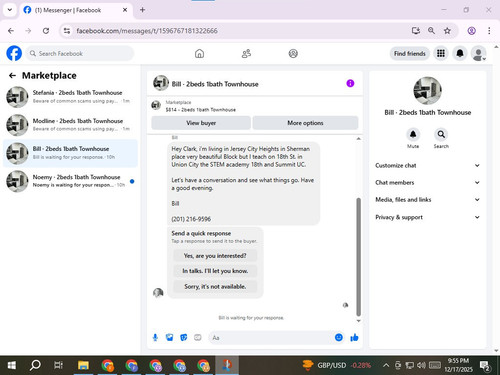The height and width of the screenshot is (375, 500).
Task: Expand Chat members section
Action: pos(427,182)
